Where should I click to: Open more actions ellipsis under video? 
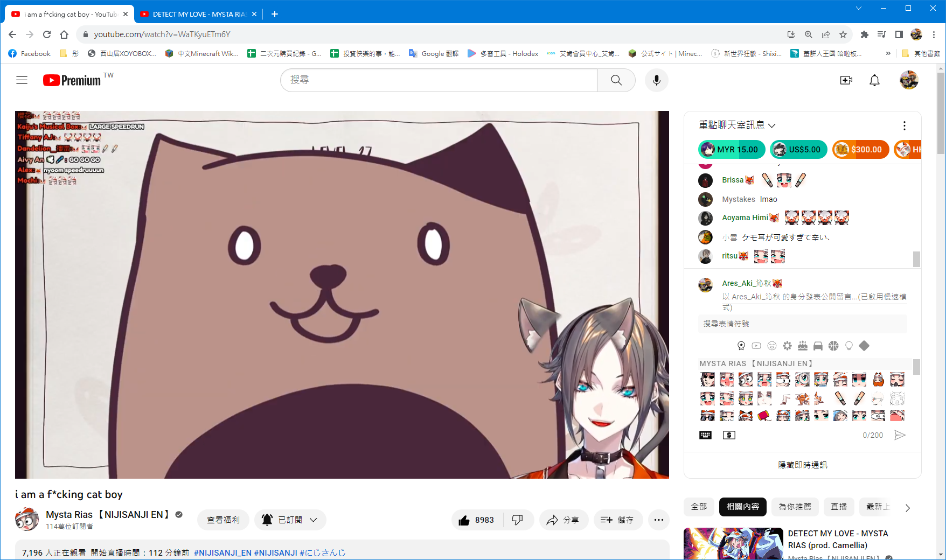point(658,520)
